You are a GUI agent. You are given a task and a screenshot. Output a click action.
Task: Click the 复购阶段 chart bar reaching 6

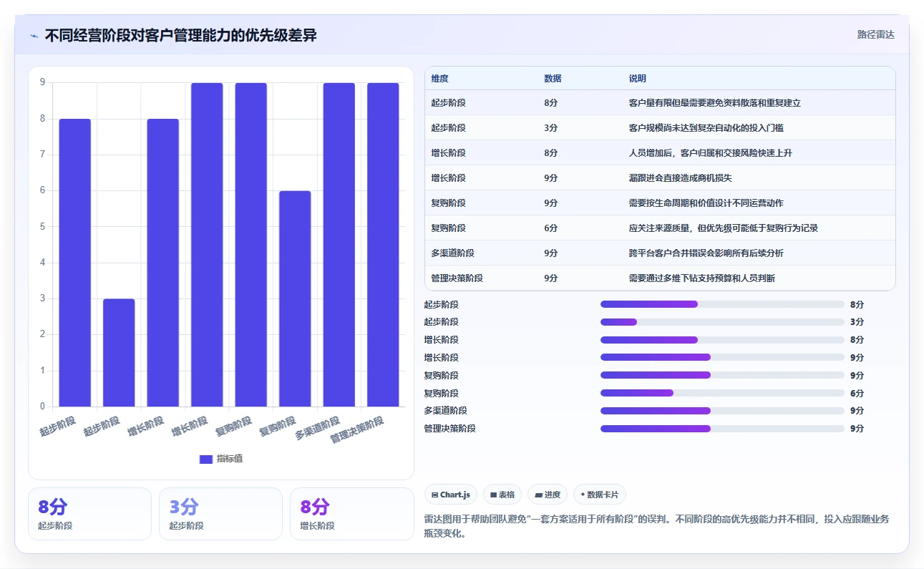(x=295, y=298)
